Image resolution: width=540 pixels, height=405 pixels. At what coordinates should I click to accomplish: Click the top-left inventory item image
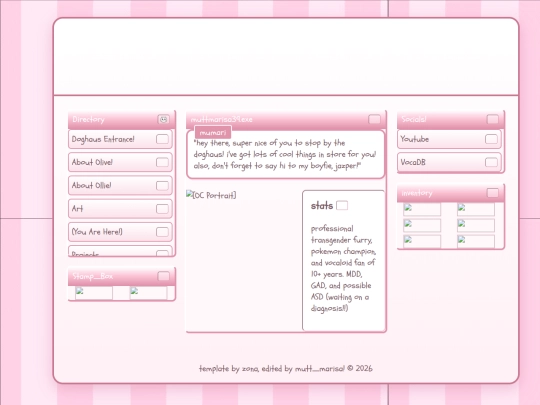click(422, 209)
